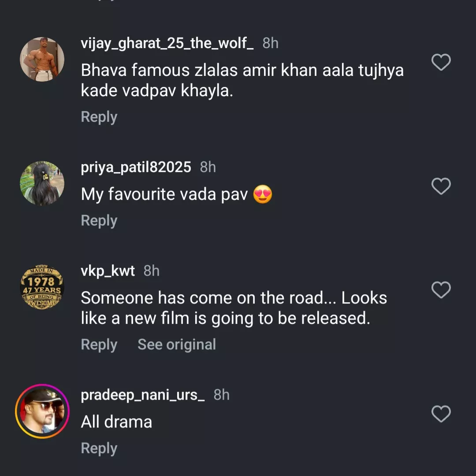Tap the "All drama" comment text

point(116,422)
